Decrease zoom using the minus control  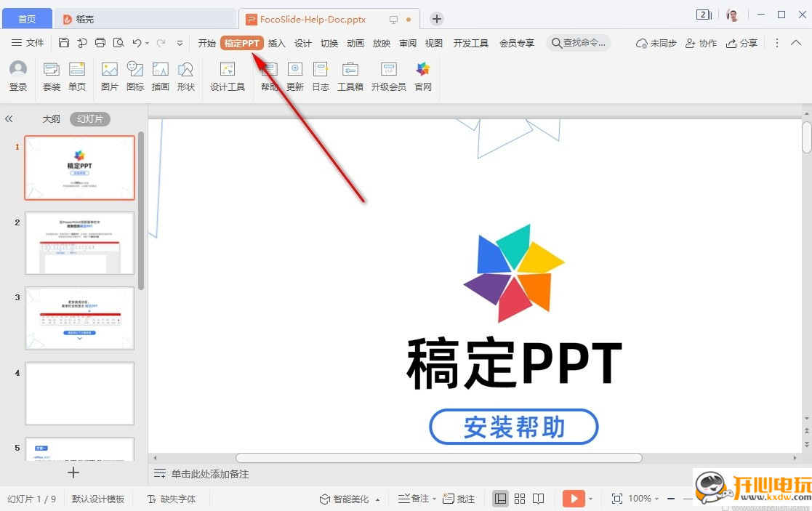pos(670,499)
